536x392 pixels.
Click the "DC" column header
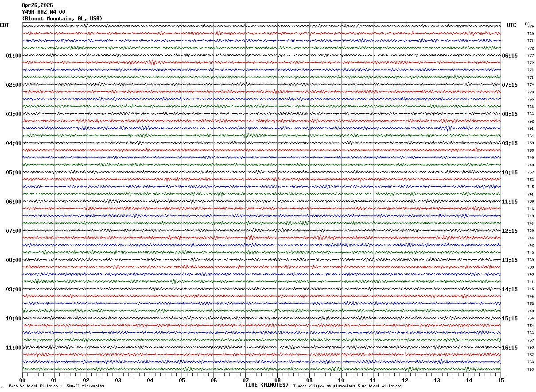pyautogui.click(x=527, y=24)
